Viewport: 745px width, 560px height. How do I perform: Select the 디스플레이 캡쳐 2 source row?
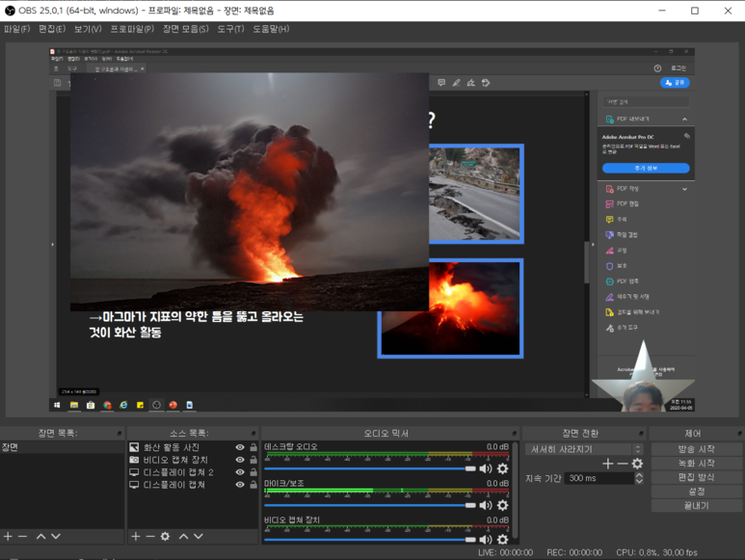pos(193,472)
